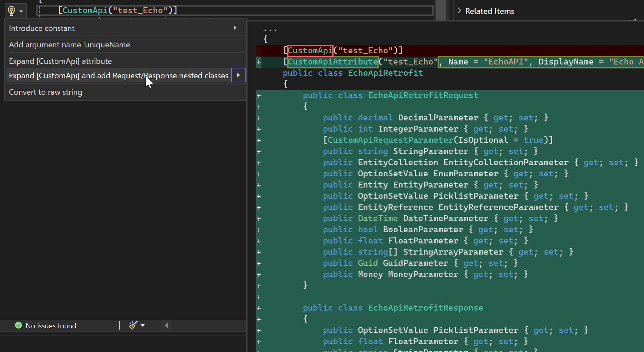The width and height of the screenshot is (644, 352).
Task: Click the StringArrayParameter property line
Action: pos(448,252)
